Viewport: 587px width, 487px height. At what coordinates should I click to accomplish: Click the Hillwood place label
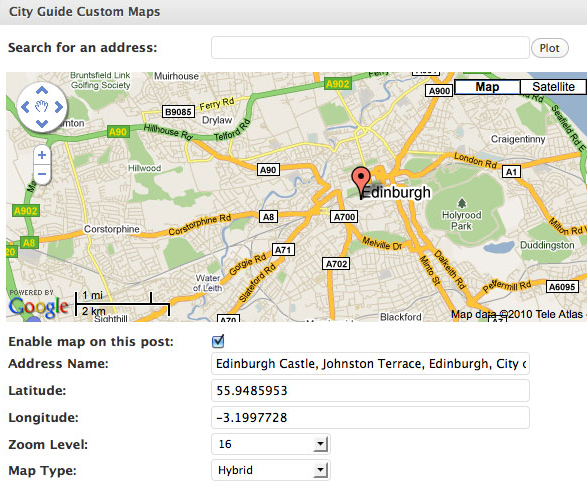pos(145,168)
